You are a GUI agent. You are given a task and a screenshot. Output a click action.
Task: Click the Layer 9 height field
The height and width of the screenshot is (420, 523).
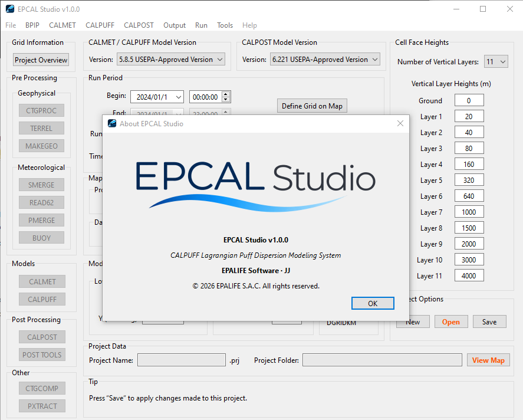[x=469, y=244]
